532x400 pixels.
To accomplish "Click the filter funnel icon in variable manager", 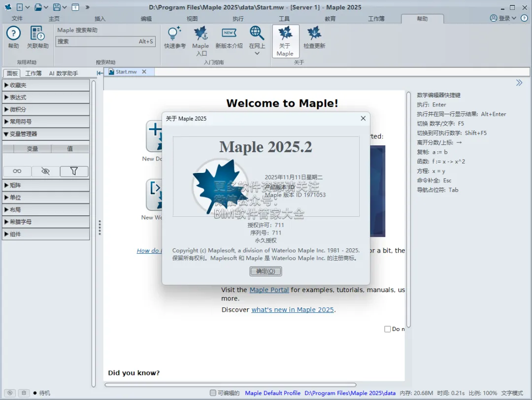I will click(x=74, y=171).
